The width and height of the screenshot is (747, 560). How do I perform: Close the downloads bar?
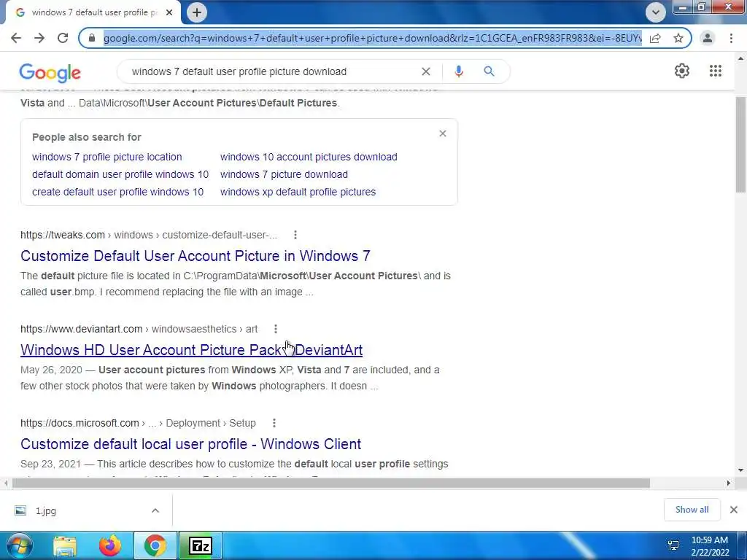(x=734, y=510)
